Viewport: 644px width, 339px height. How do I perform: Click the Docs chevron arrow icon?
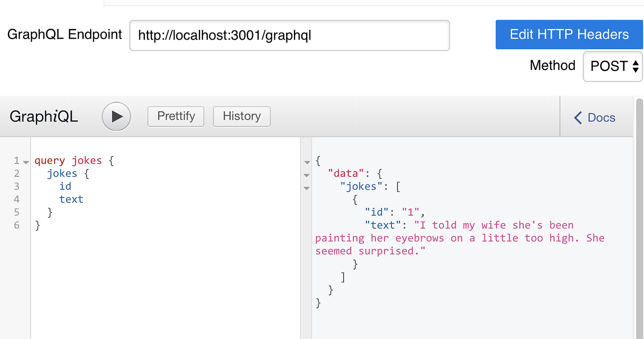[x=578, y=118]
